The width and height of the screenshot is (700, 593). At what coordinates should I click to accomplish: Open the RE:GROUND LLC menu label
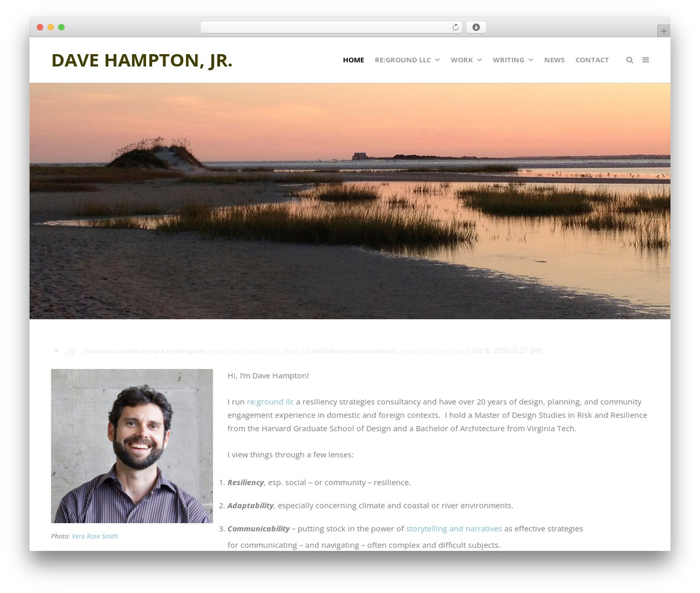pyautogui.click(x=402, y=60)
